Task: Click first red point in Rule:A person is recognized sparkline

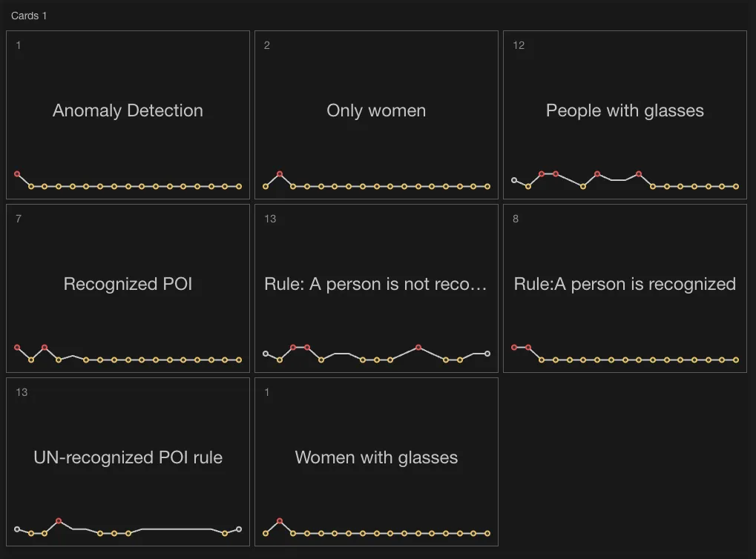Action: pos(514,348)
